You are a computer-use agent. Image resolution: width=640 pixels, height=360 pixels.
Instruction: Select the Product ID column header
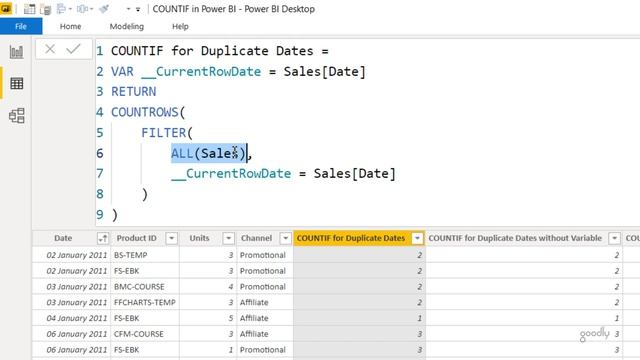click(136, 238)
